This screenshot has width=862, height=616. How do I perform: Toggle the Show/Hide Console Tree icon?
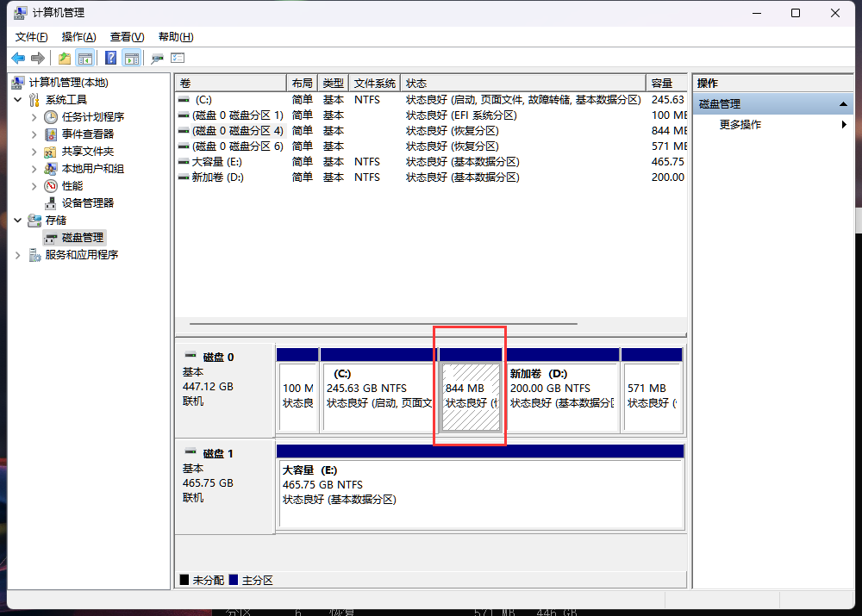[85, 58]
